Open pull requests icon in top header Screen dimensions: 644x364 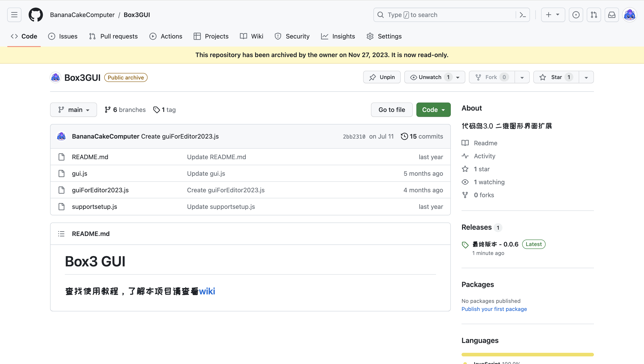coord(594,15)
